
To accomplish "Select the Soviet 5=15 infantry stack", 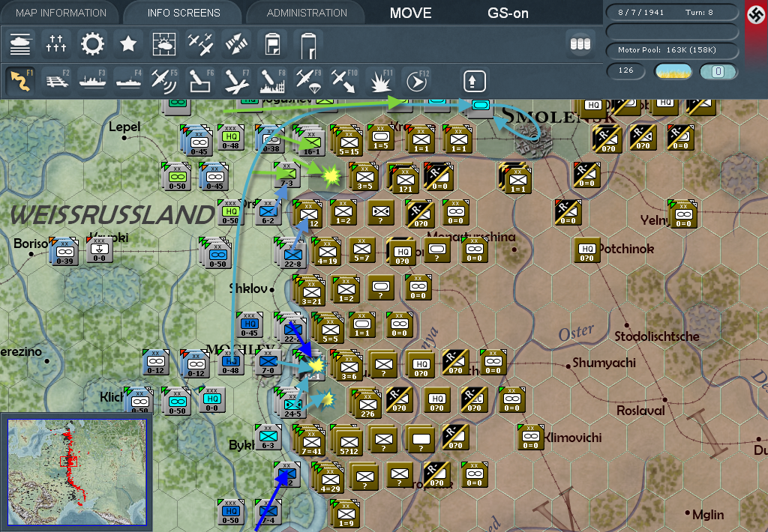I will pyautogui.click(x=348, y=142).
